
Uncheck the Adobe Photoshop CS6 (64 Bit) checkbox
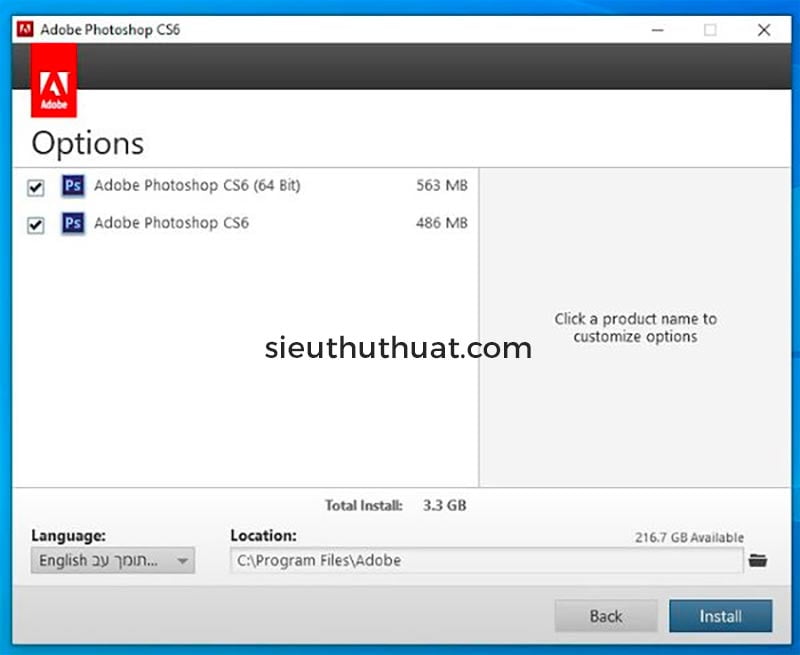pyautogui.click(x=36, y=188)
